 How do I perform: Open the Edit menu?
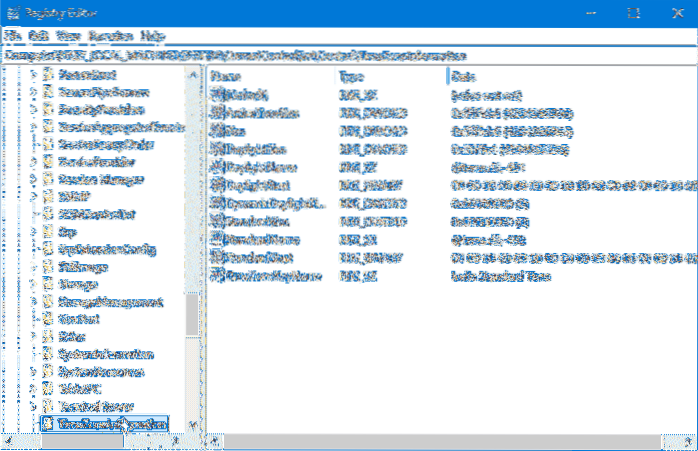pyautogui.click(x=39, y=35)
